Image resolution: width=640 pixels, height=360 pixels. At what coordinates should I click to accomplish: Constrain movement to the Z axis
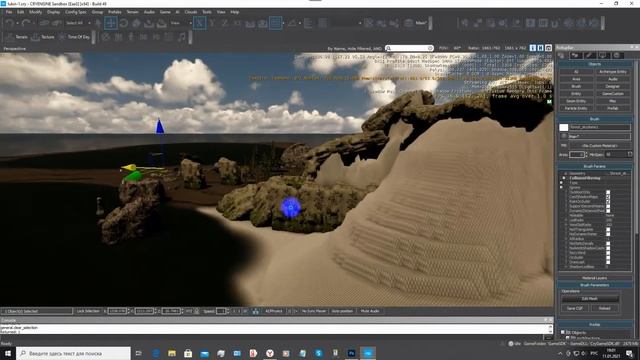[x=225, y=23]
